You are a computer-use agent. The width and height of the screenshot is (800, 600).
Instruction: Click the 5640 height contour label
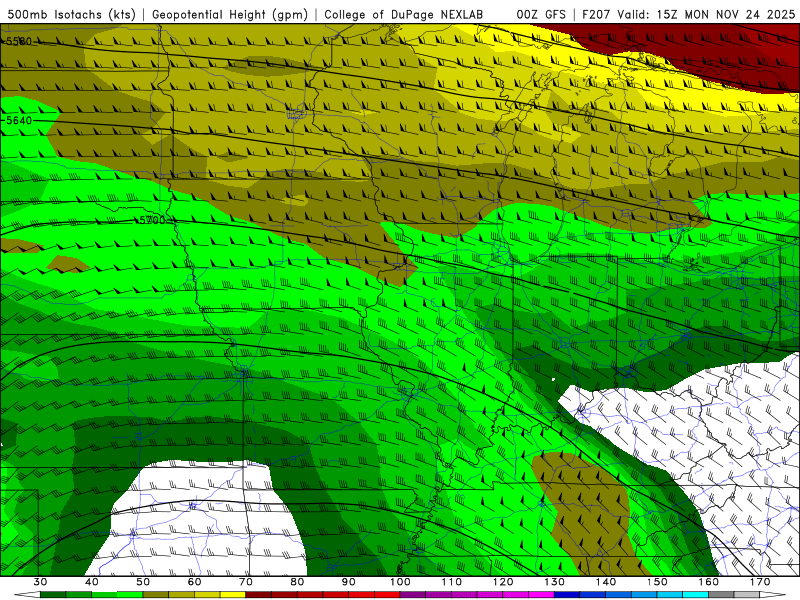tap(19, 120)
